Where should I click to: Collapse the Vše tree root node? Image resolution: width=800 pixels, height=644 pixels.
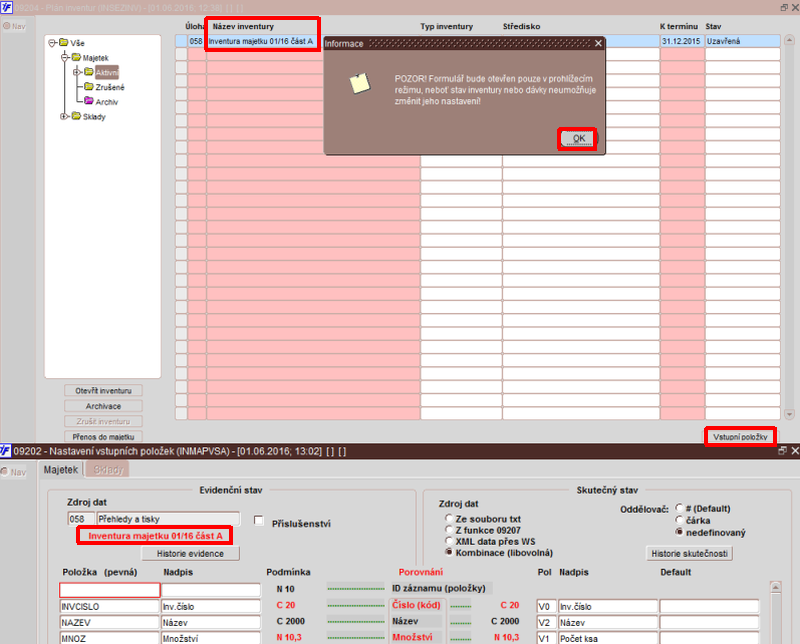pyautogui.click(x=52, y=43)
